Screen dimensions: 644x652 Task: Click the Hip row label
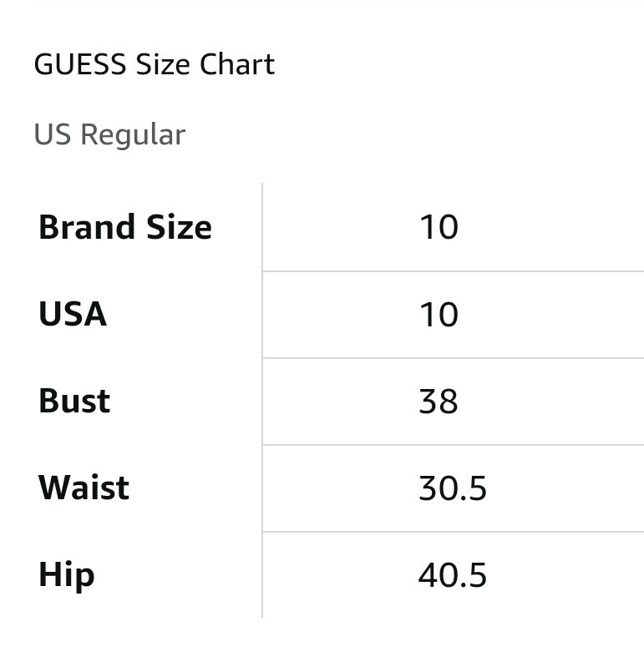point(67,575)
